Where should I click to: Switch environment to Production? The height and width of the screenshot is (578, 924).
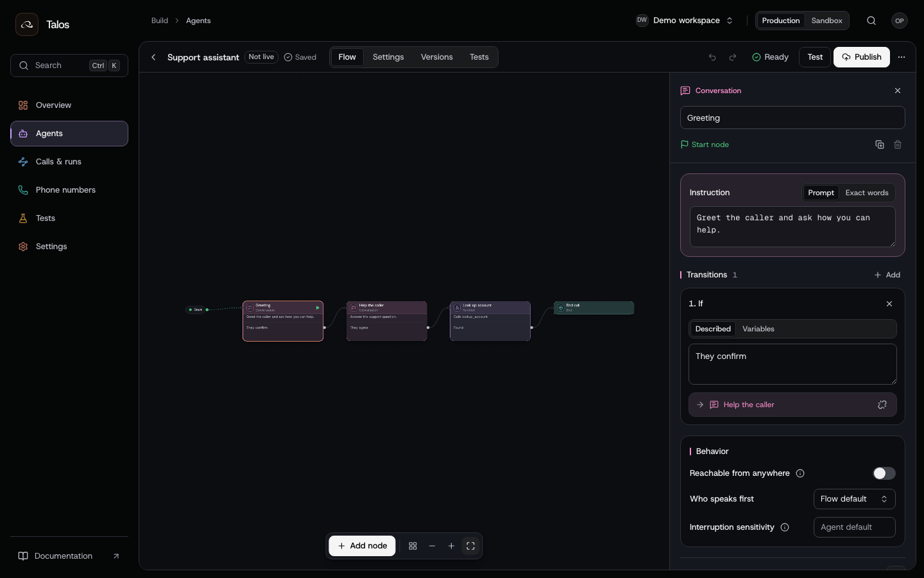click(x=781, y=21)
